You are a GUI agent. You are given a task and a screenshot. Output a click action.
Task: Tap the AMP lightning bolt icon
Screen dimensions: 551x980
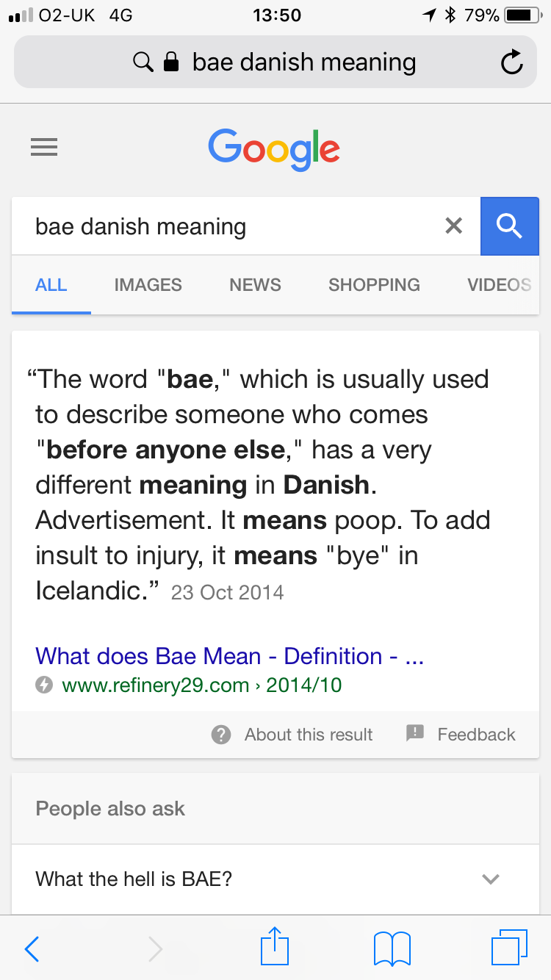pos(45,685)
